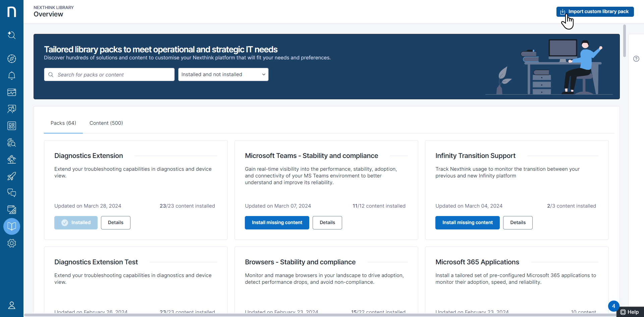Expand the 'Installed and not installed' dropdown
Screen dimensions: 644x317
[223, 74]
